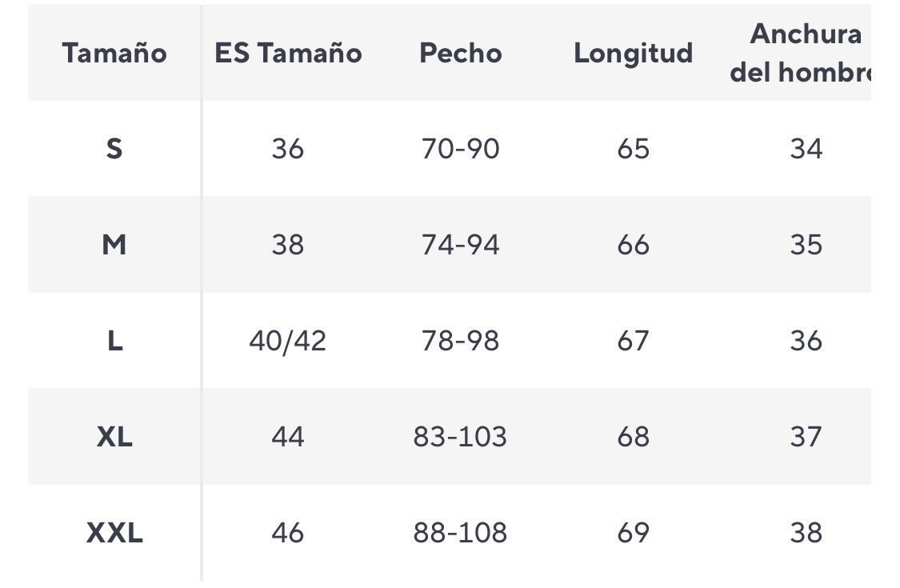Click chest measurement 74-94

461,245
